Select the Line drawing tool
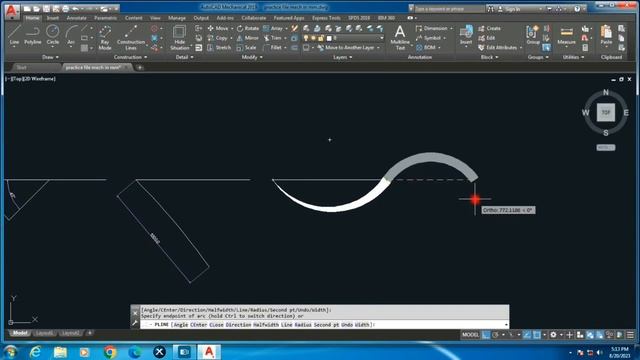Screen dimensions: 640x360 coord(14,35)
